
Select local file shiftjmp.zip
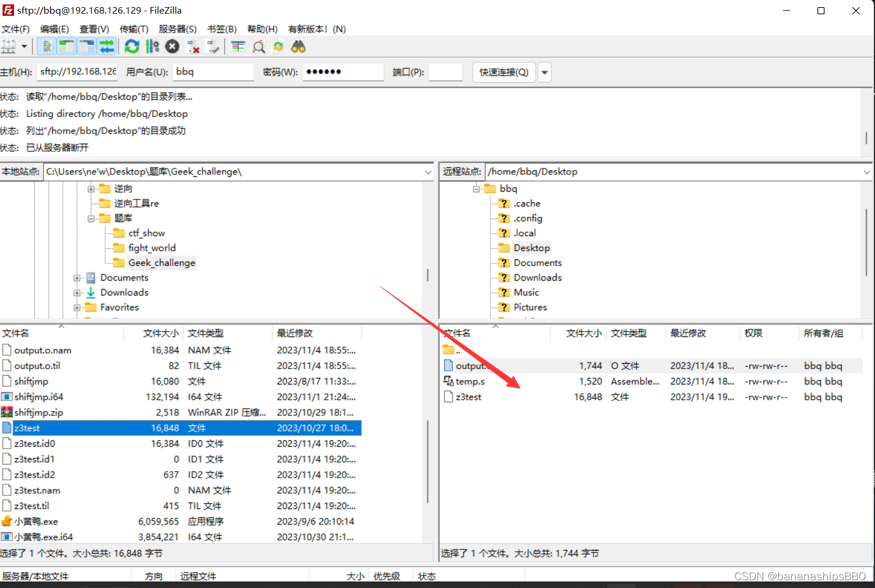[x=180, y=412]
